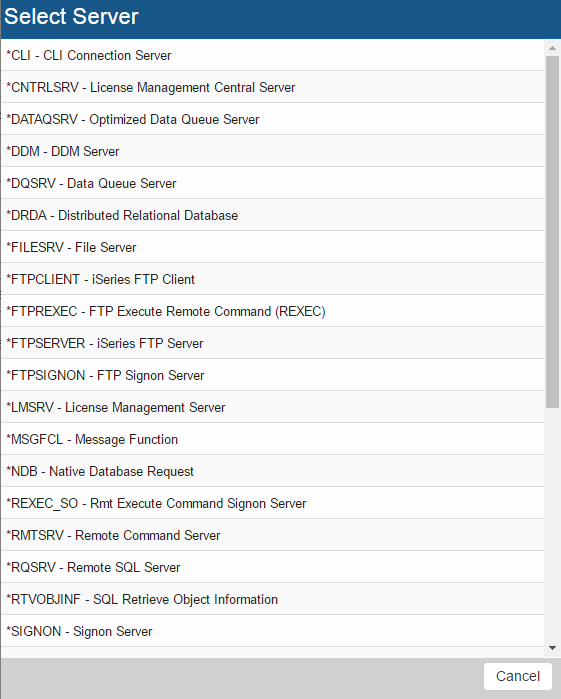Choose *CNTRLSRV License Management Central Server
Image resolution: width=561 pixels, height=699 pixels.
coord(272,87)
